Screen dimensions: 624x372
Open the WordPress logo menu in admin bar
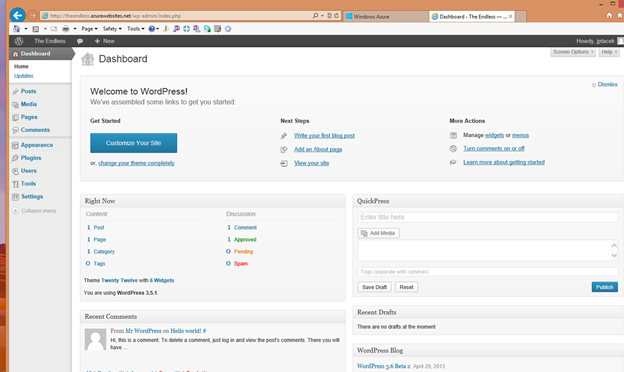19,41
